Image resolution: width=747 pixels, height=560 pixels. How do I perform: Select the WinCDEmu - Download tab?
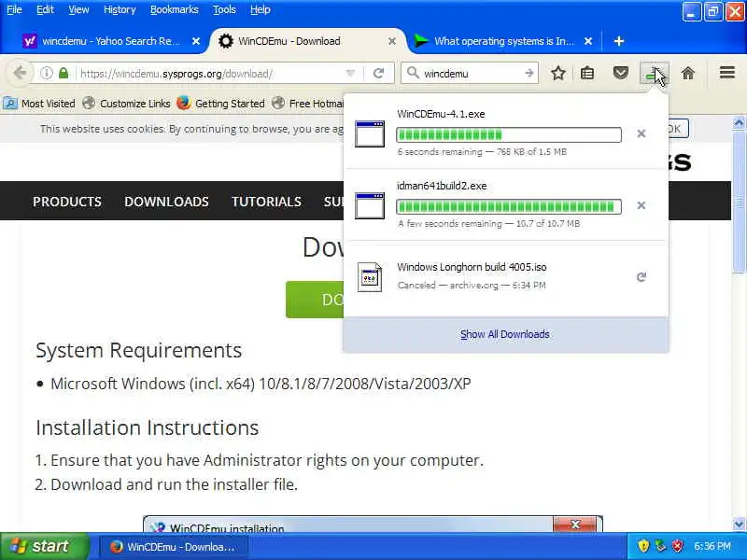point(307,41)
